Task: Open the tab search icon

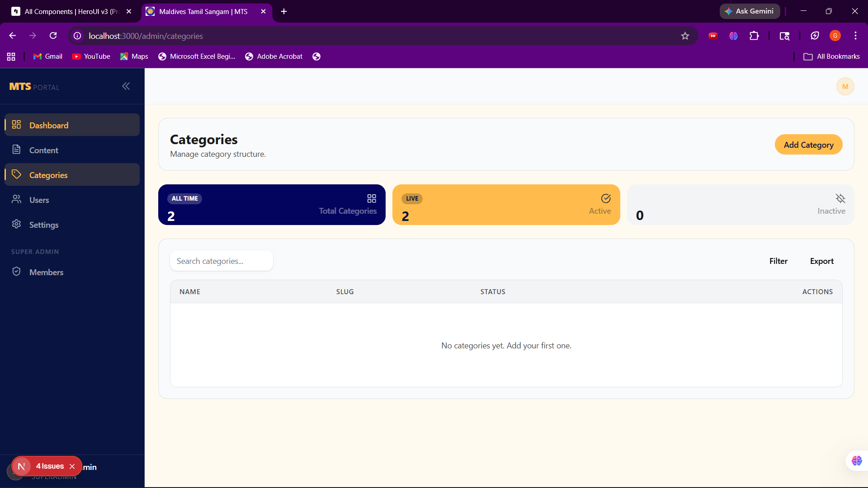Action: (784, 36)
